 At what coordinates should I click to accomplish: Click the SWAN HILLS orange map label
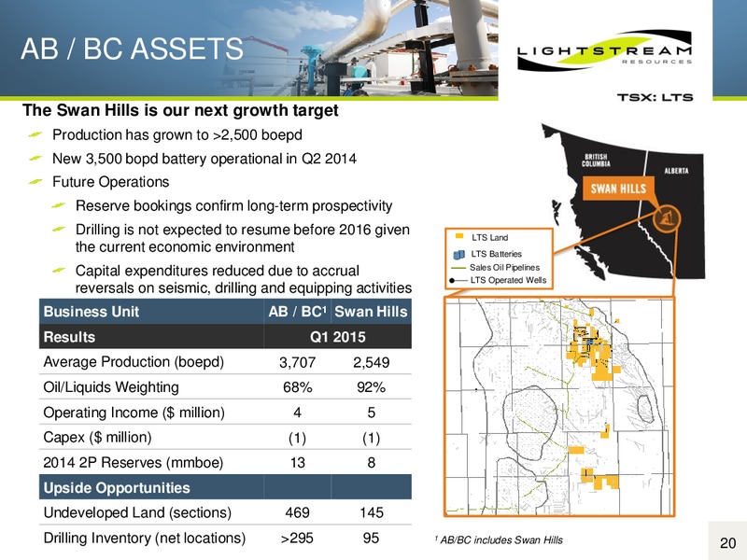point(618,189)
